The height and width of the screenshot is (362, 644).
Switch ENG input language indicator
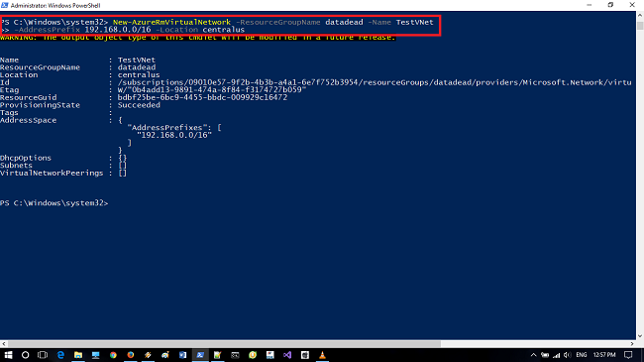[582, 355]
